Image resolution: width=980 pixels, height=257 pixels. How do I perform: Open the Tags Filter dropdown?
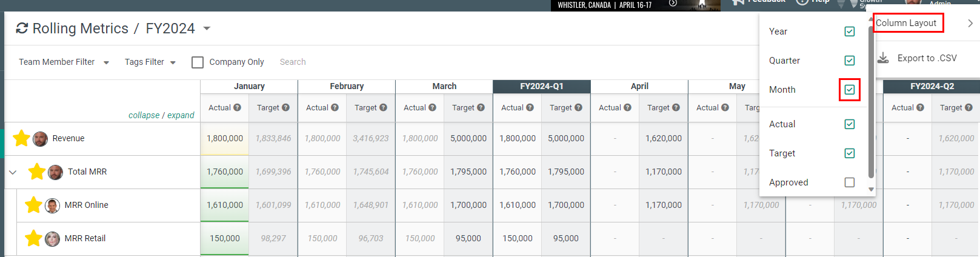pos(150,62)
